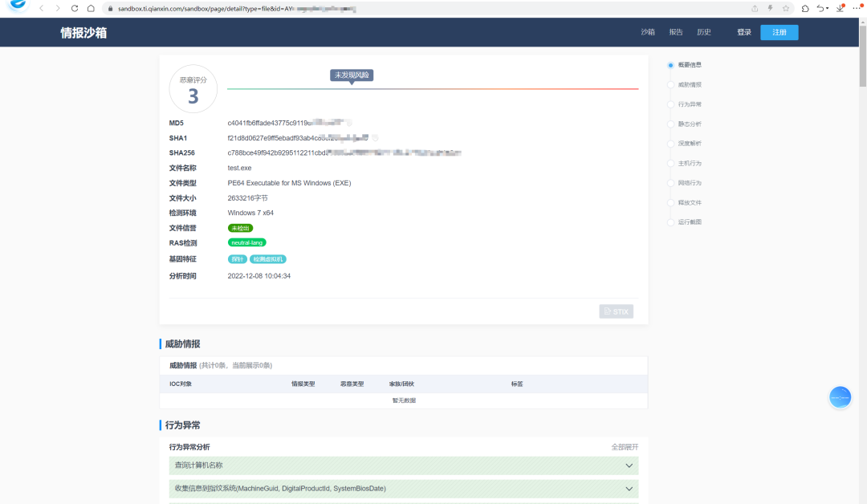The width and height of the screenshot is (867, 504).
Task: Select 静态分析 in the side outline
Action: coord(690,124)
